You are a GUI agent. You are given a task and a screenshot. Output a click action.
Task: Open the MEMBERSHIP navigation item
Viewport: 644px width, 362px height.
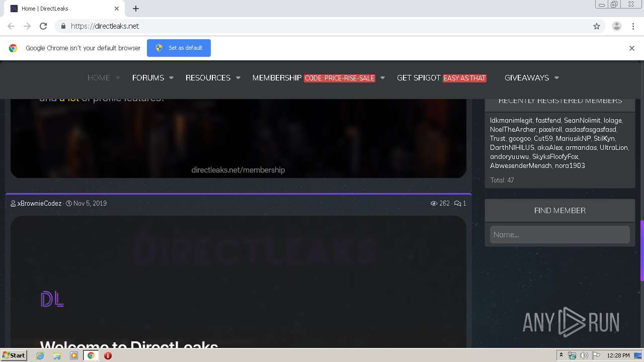point(277,78)
